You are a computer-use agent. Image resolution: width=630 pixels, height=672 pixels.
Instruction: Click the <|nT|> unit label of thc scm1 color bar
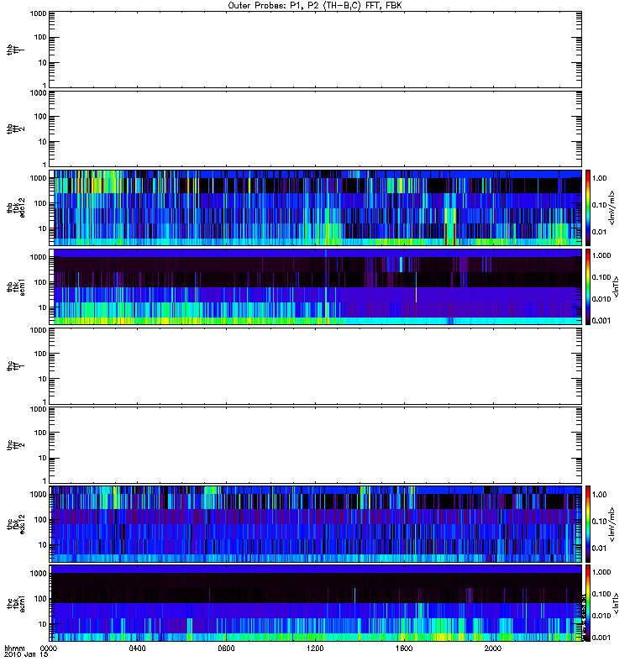click(617, 603)
